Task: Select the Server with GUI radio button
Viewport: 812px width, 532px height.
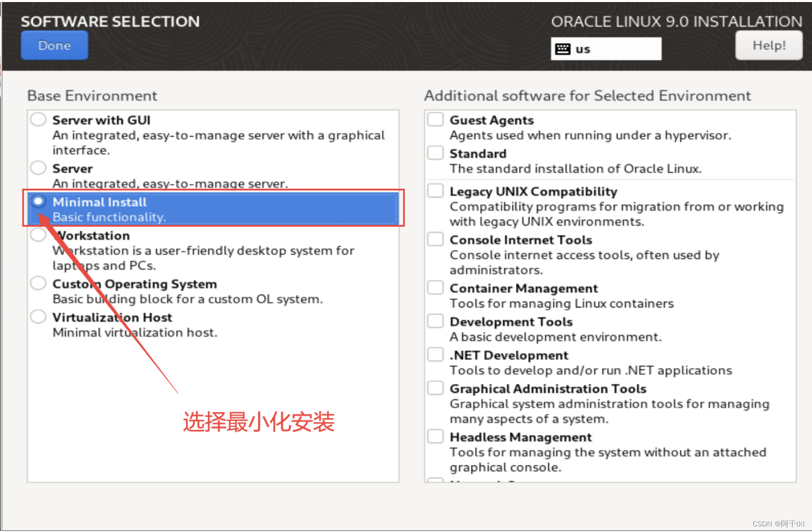Action: pos(38,120)
